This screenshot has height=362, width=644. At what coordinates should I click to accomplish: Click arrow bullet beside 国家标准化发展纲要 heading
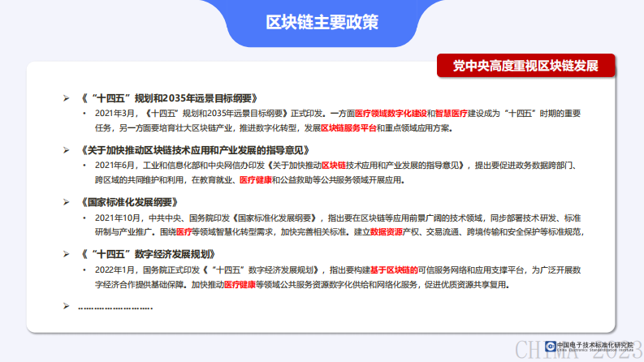tap(66, 202)
